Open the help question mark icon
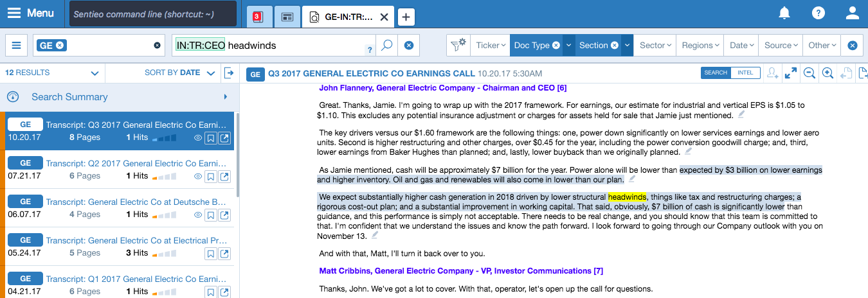The height and width of the screenshot is (298, 868). coord(818,13)
